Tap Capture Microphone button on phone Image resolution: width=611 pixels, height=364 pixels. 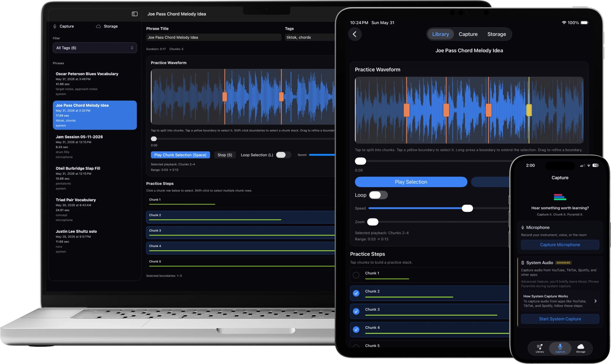[x=560, y=245]
